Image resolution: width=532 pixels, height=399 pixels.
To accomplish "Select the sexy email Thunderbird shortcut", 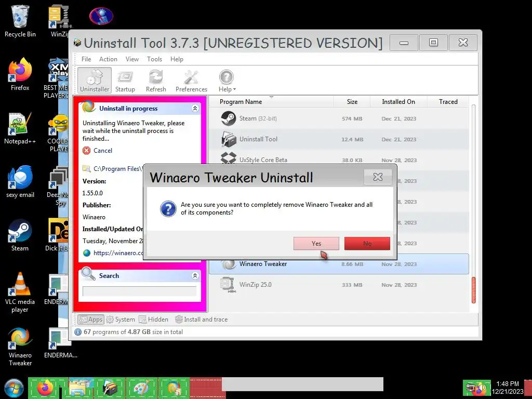I will (x=20, y=181).
